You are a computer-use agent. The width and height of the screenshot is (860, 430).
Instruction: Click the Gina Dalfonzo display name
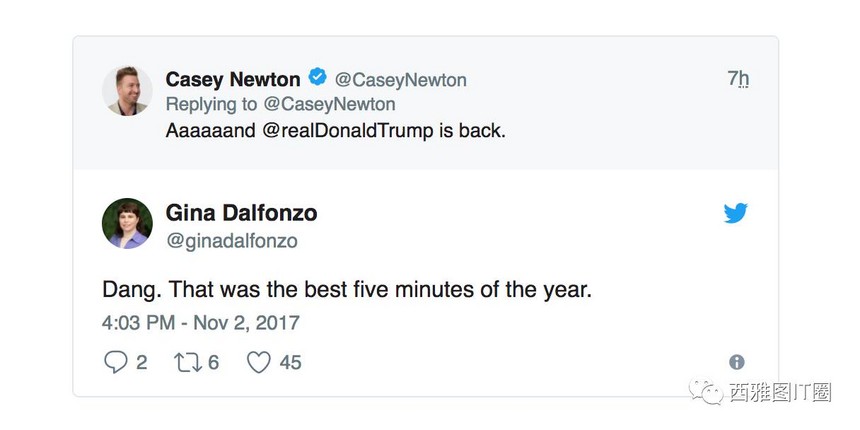[x=241, y=213]
